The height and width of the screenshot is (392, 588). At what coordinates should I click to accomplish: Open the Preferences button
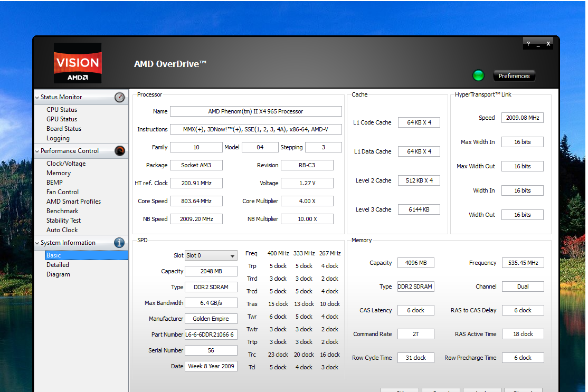[514, 75]
